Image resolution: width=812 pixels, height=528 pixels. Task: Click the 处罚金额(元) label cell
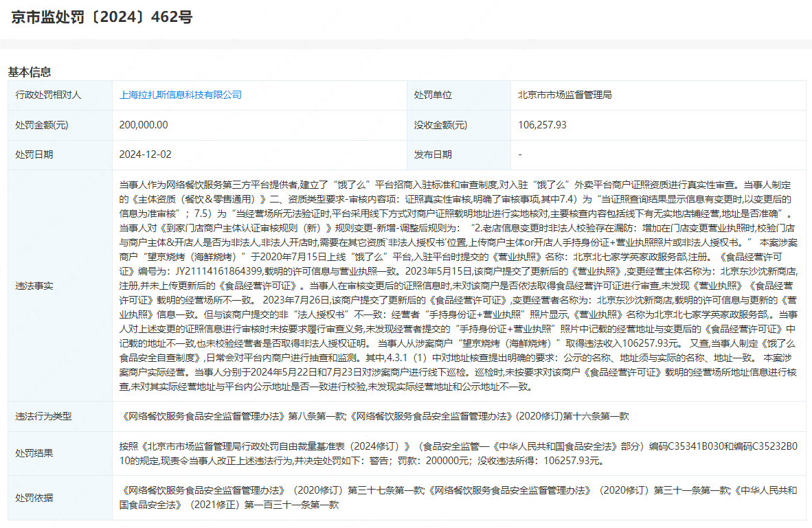point(42,125)
